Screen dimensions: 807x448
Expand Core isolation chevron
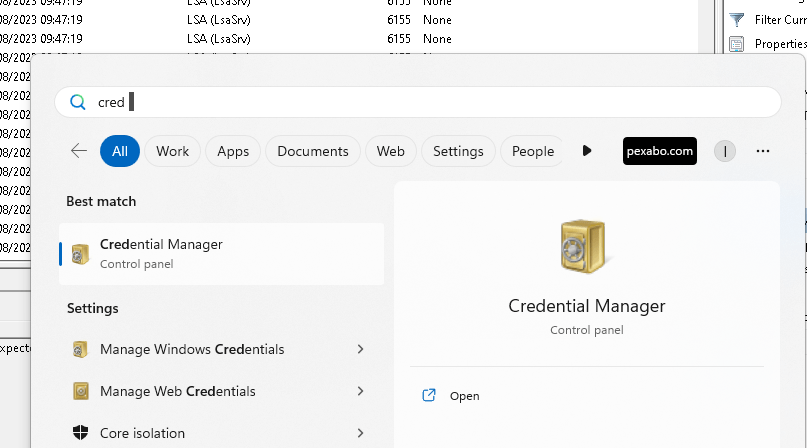360,433
